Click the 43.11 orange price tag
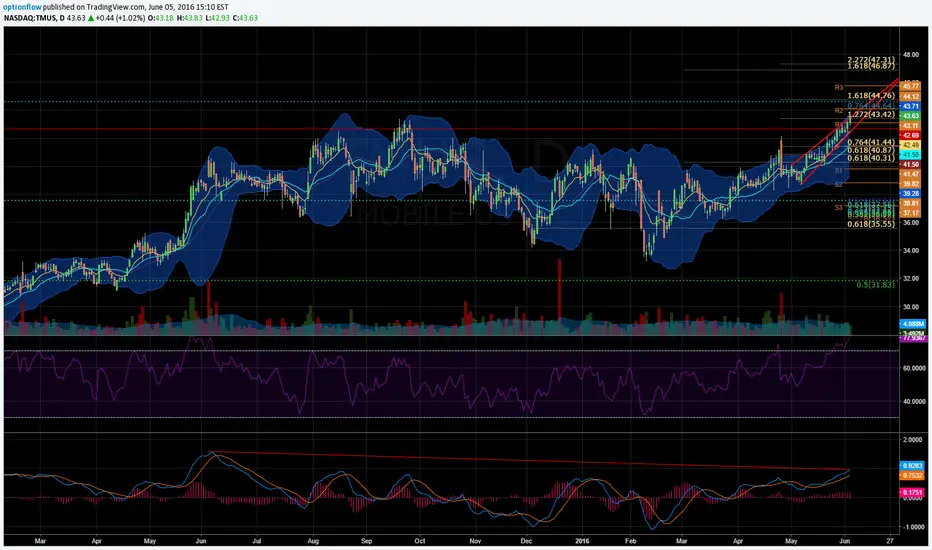932x550 pixels. point(911,126)
